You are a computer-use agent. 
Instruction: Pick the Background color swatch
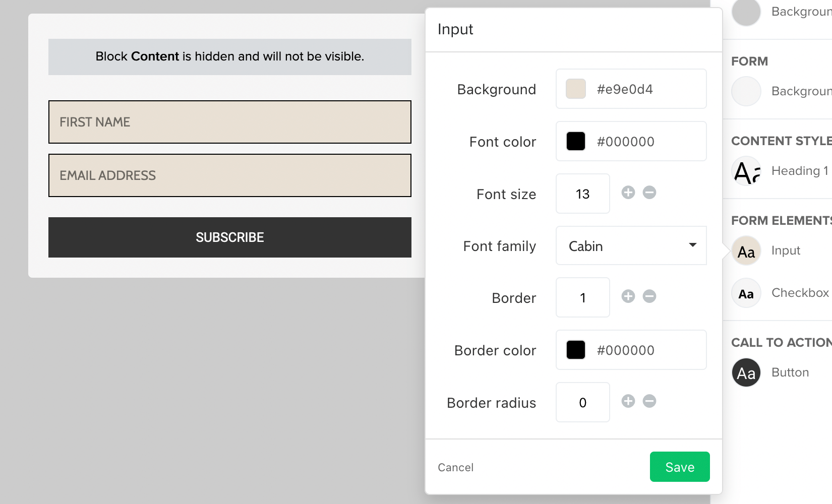click(576, 89)
